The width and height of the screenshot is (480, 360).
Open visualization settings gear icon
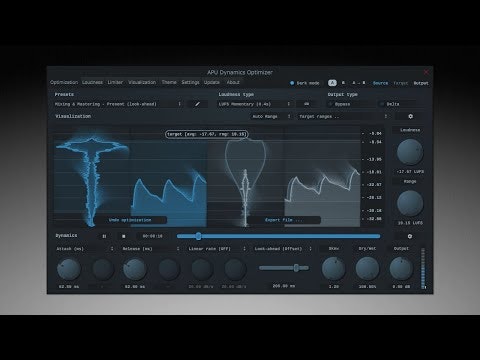click(410, 116)
